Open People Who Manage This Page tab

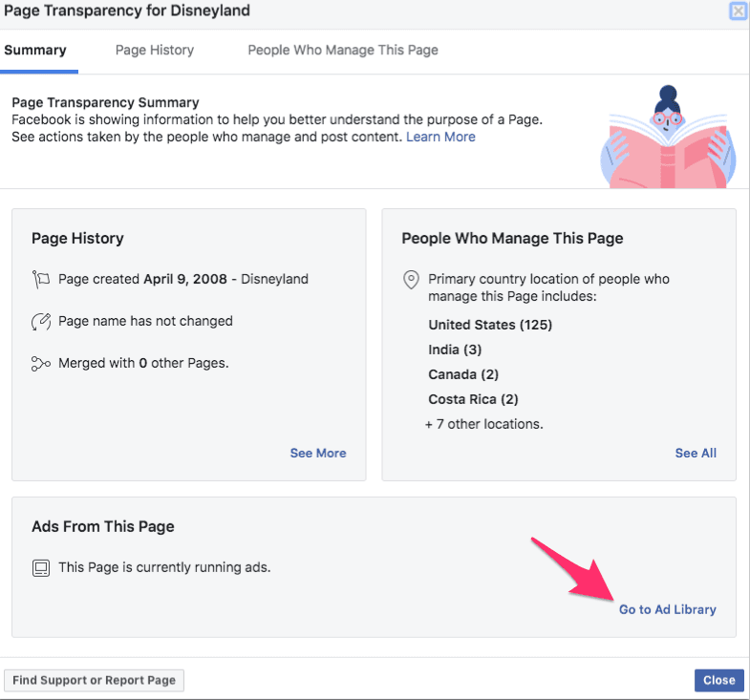click(343, 50)
